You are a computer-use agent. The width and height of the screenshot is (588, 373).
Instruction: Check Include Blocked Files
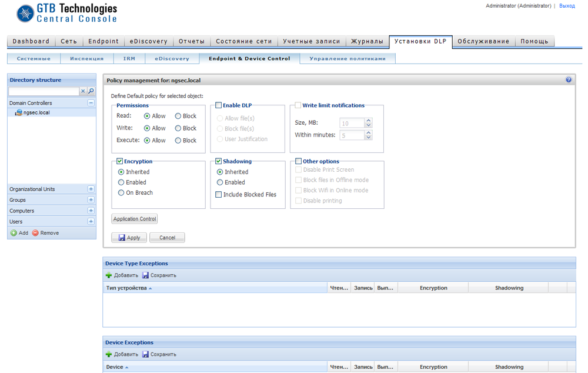218,194
